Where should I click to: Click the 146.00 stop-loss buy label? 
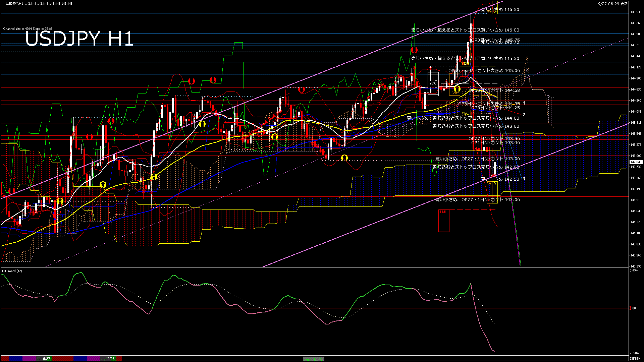pos(465,30)
